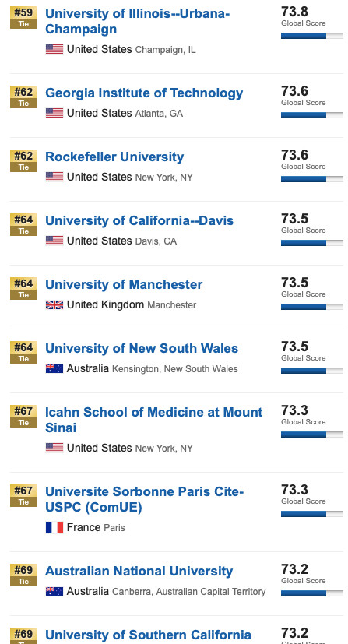Click US flag icon beside Davis, CA
The height and width of the screenshot is (644, 348).
coord(54,241)
